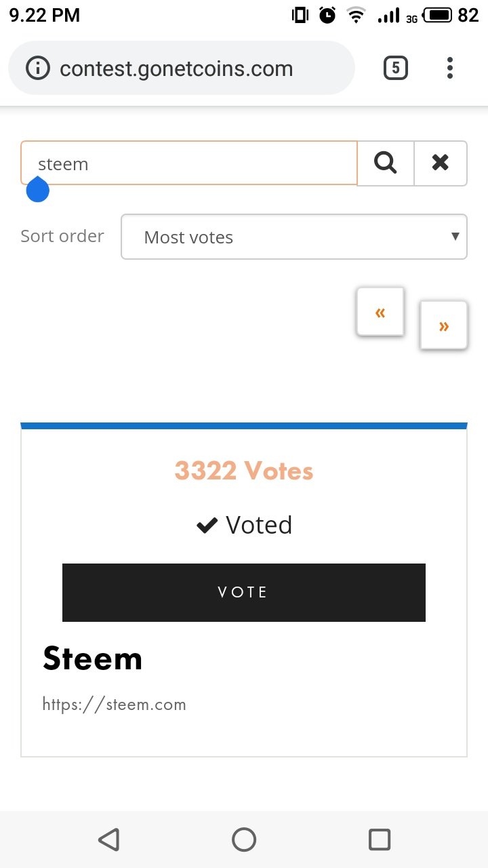The height and width of the screenshot is (868, 488).
Task: Go to previous page with « arrow
Action: (380, 311)
